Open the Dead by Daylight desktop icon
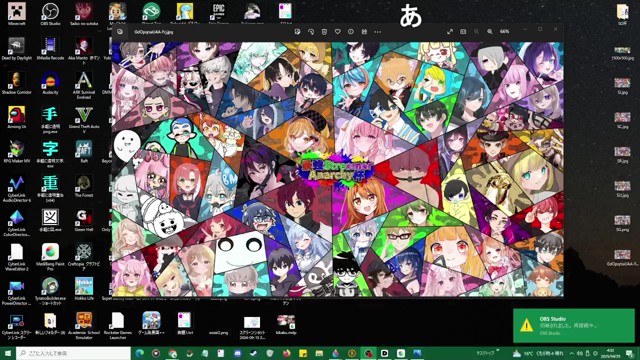640x360 pixels. 17,49
